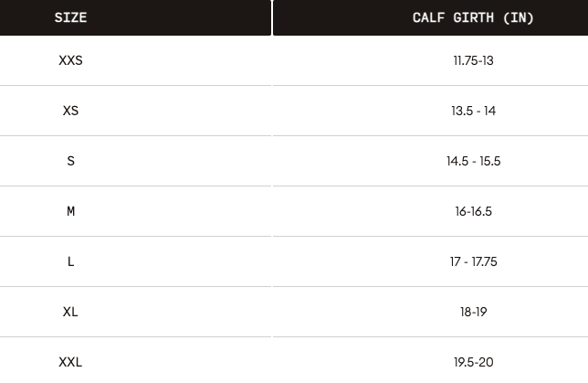Click the 11.75-13 calf girth value
Screen dimensions: 588x383
pos(473,60)
